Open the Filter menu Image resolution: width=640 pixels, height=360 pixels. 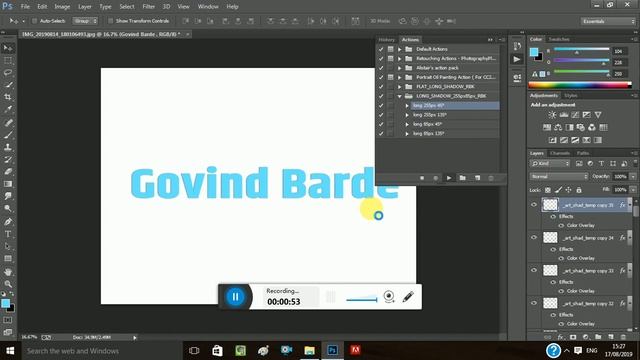149,7
